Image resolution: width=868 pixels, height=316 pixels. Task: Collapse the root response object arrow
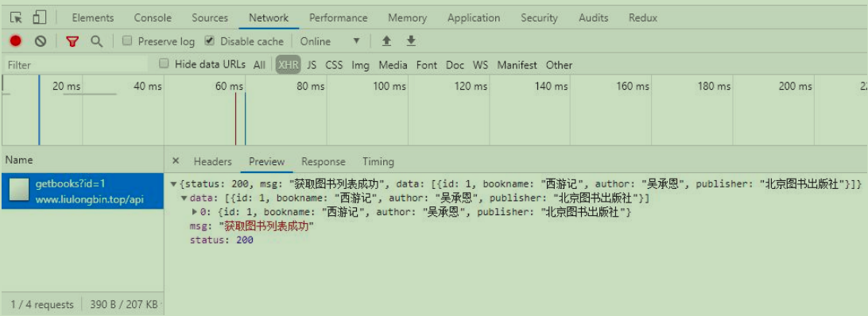pos(173,185)
